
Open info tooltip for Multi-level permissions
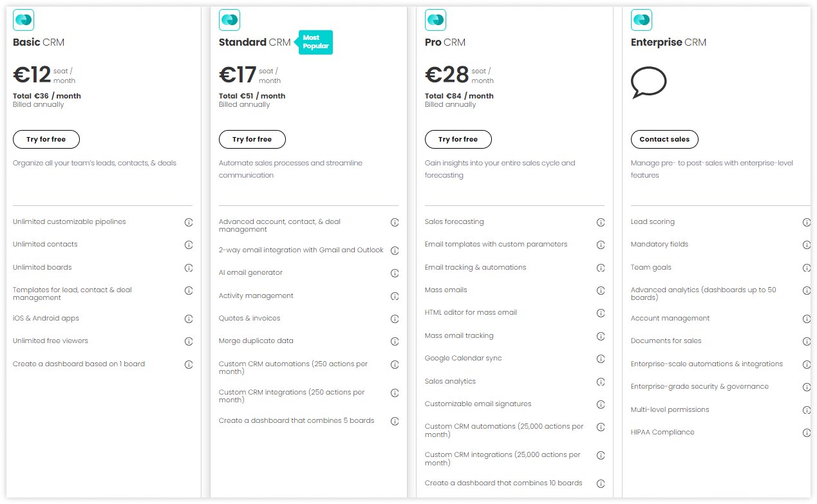pyautogui.click(x=807, y=409)
